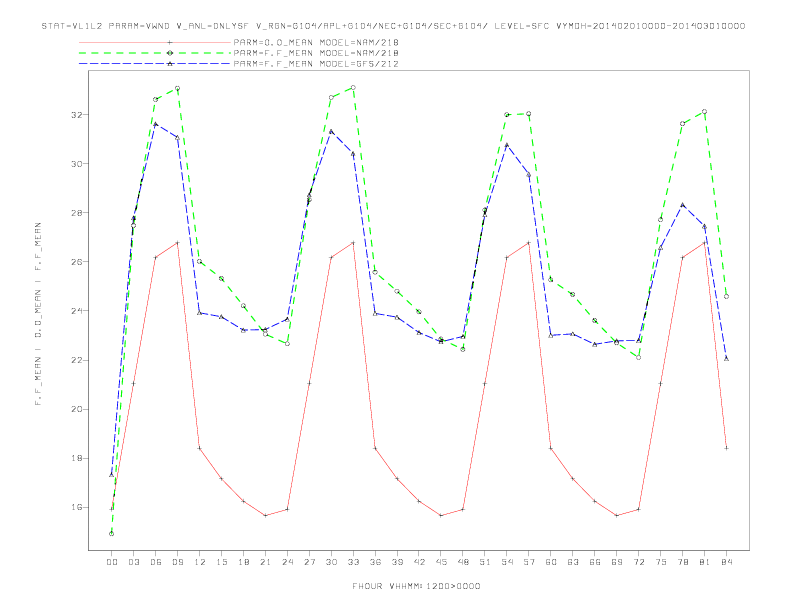The image size is (792, 612).
Task: Click red observed plus marker at hour 21
Action: pos(265,515)
